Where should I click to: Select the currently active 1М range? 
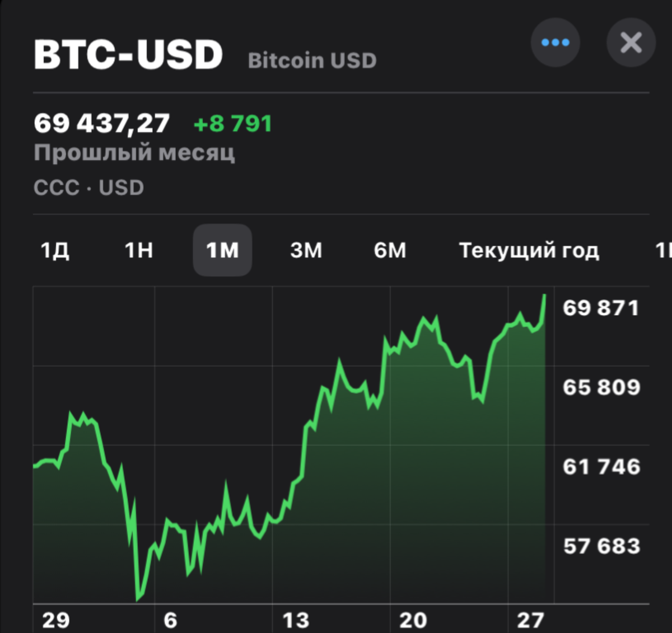tap(222, 251)
